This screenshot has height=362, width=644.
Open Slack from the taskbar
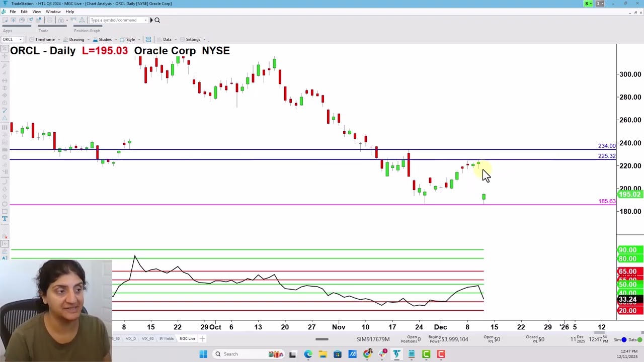[382, 354]
